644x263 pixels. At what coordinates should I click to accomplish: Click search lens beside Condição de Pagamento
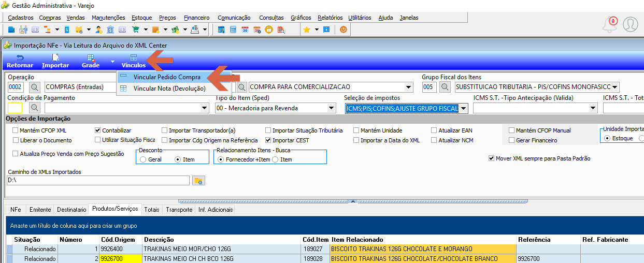34,108
